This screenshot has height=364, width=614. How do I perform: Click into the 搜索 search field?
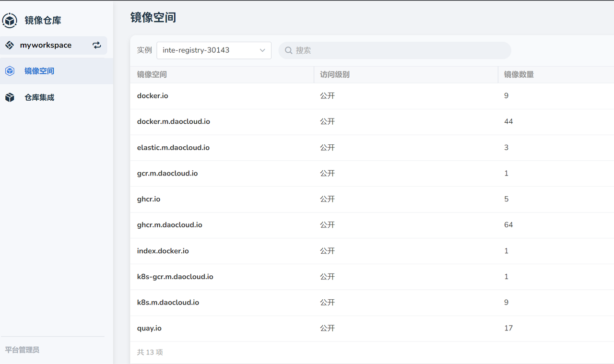pyautogui.click(x=398, y=50)
